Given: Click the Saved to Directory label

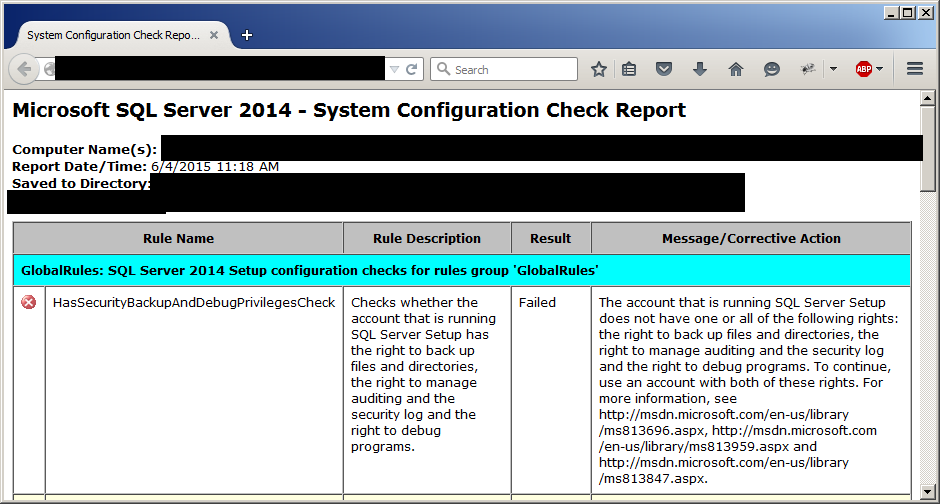Looking at the screenshot, I should pos(81,183).
